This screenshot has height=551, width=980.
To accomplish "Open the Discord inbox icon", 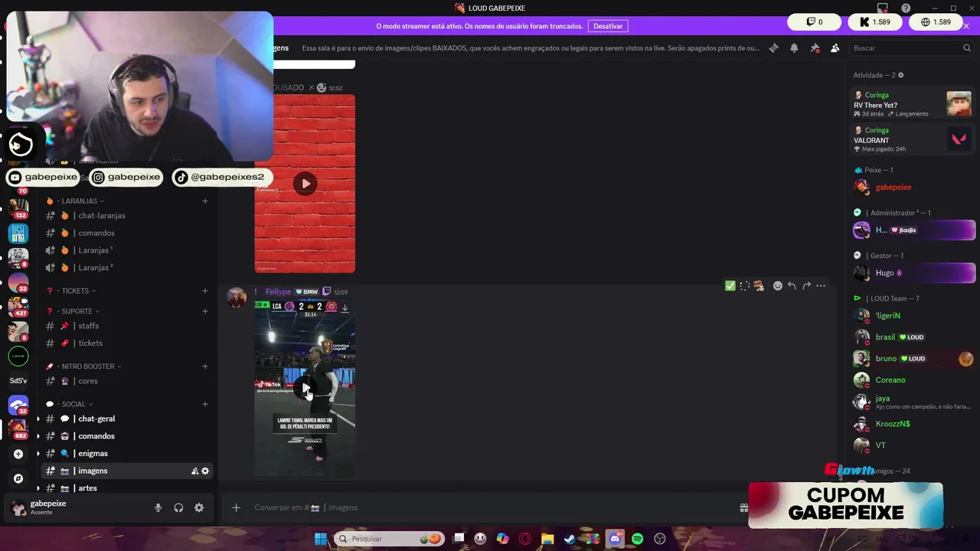I will [x=883, y=8].
